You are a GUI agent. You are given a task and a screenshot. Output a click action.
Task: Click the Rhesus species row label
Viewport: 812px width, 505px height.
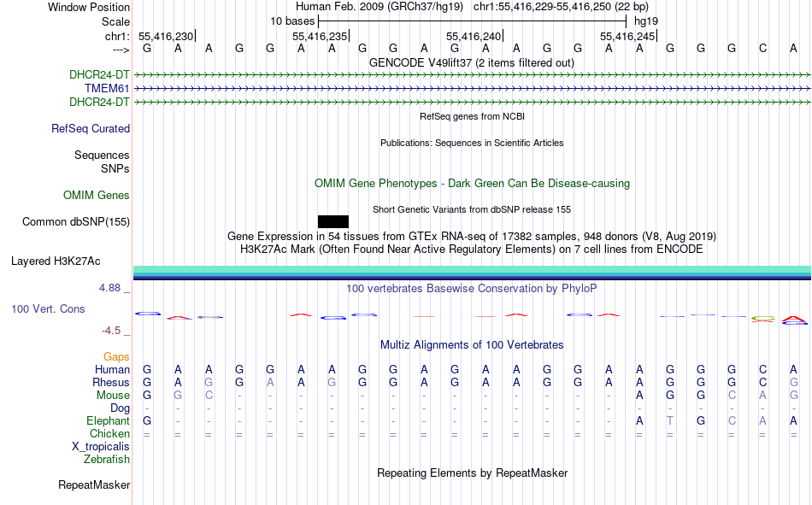[111, 382]
